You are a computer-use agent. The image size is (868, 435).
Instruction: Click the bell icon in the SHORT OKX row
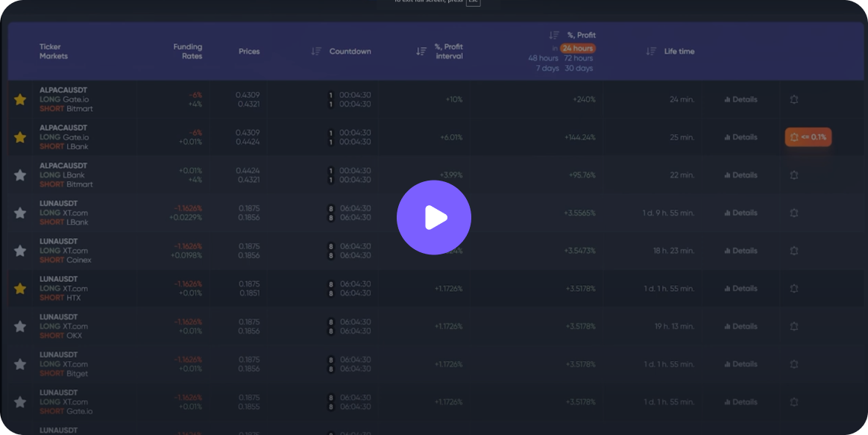pyautogui.click(x=794, y=326)
